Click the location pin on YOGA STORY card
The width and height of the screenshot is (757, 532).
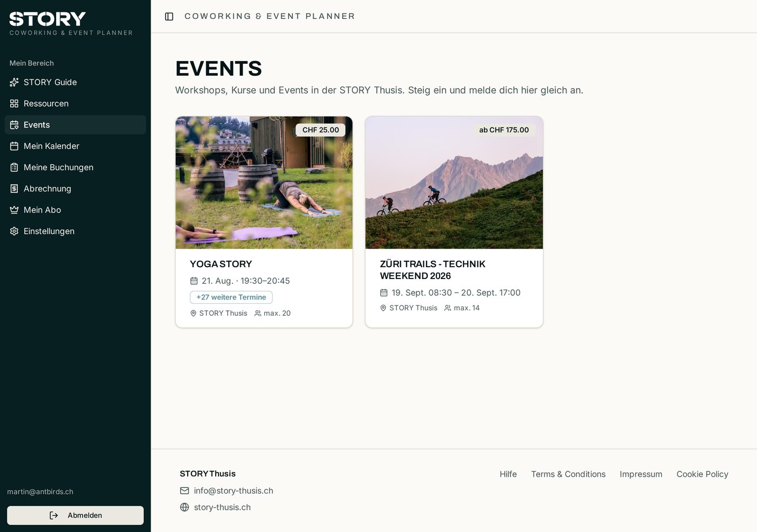pyautogui.click(x=194, y=314)
